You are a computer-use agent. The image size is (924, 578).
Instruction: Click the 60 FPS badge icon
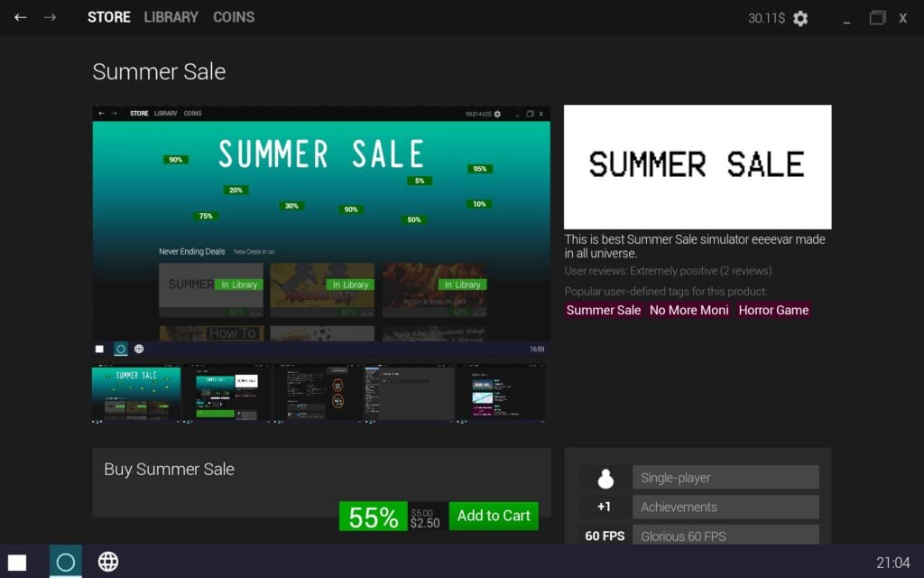pyautogui.click(x=604, y=536)
